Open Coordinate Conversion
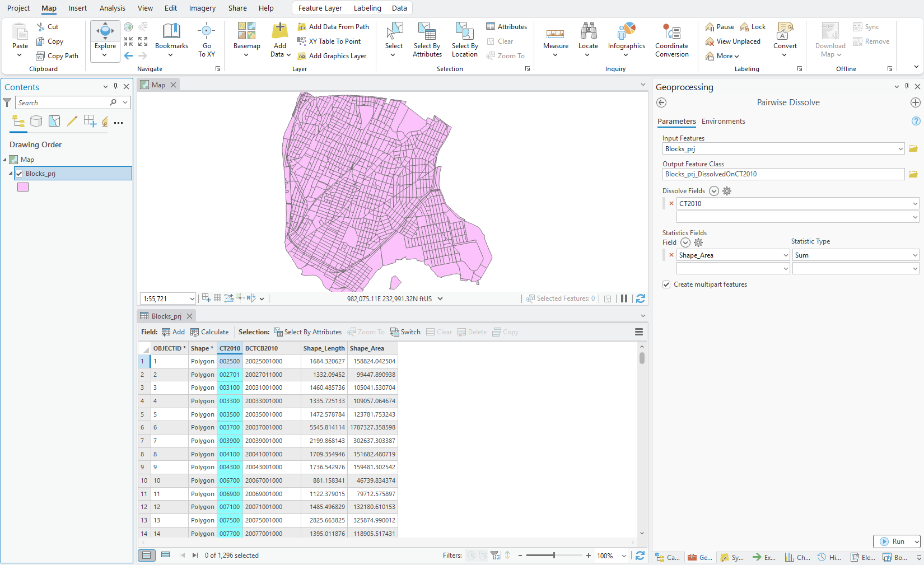 (x=671, y=39)
